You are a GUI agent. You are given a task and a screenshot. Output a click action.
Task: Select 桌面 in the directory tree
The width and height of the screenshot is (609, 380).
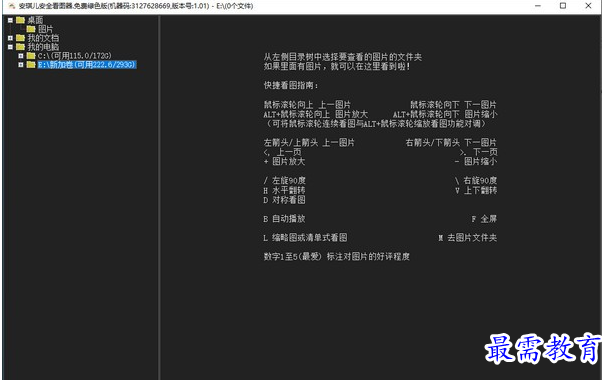point(35,20)
